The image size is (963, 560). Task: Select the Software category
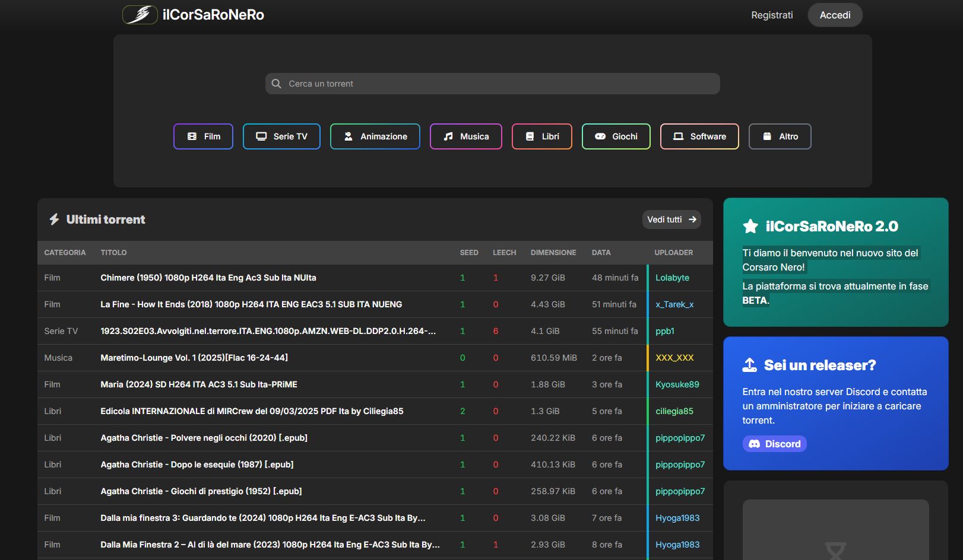point(699,136)
